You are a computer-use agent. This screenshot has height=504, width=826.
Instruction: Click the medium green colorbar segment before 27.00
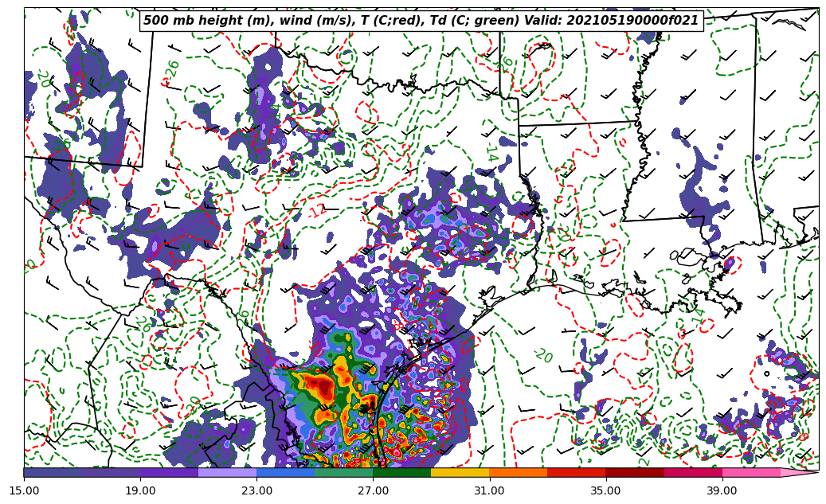tap(343, 472)
